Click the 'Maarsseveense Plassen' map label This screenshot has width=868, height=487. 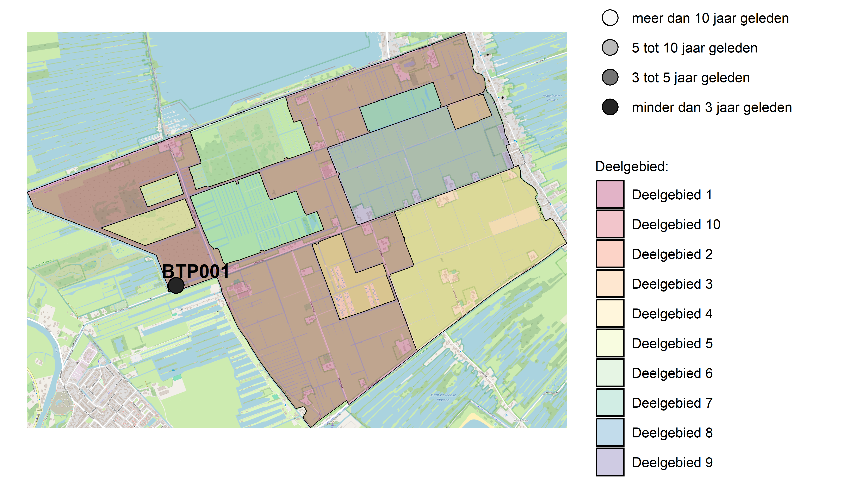pyautogui.click(x=443, y=397)
